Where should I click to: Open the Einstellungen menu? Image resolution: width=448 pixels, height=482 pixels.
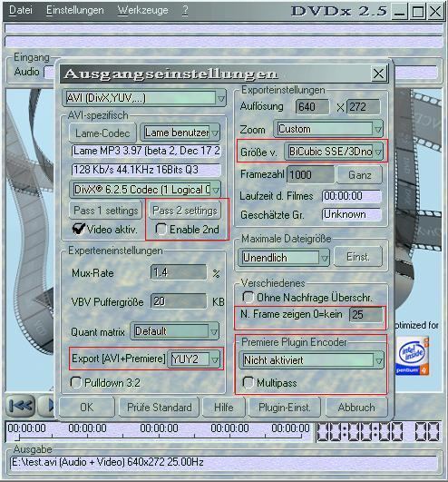[75, 10]
